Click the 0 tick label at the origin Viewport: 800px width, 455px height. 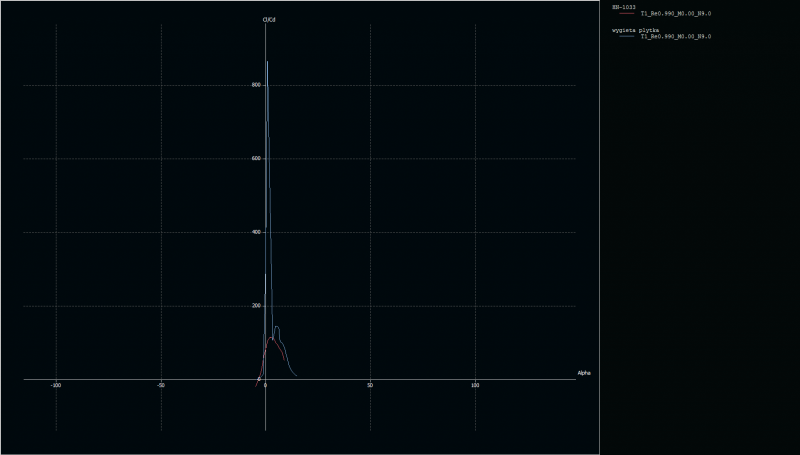pos(266,385)
